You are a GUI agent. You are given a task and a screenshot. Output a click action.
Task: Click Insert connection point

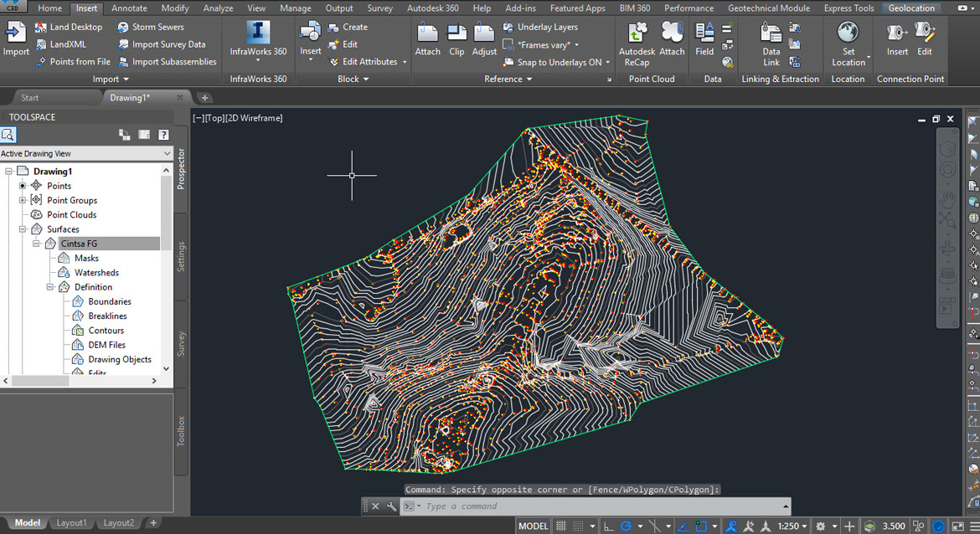(x=897, y=39)
